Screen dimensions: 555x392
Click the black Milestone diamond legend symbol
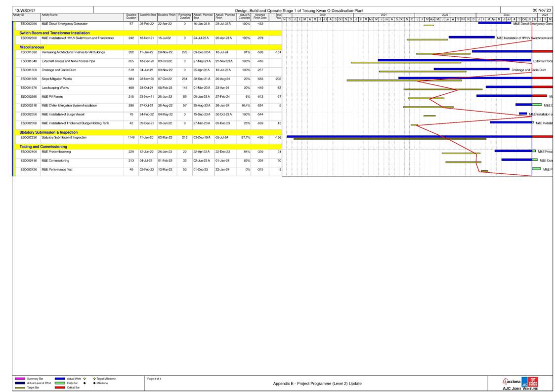(x=94, y=383)
